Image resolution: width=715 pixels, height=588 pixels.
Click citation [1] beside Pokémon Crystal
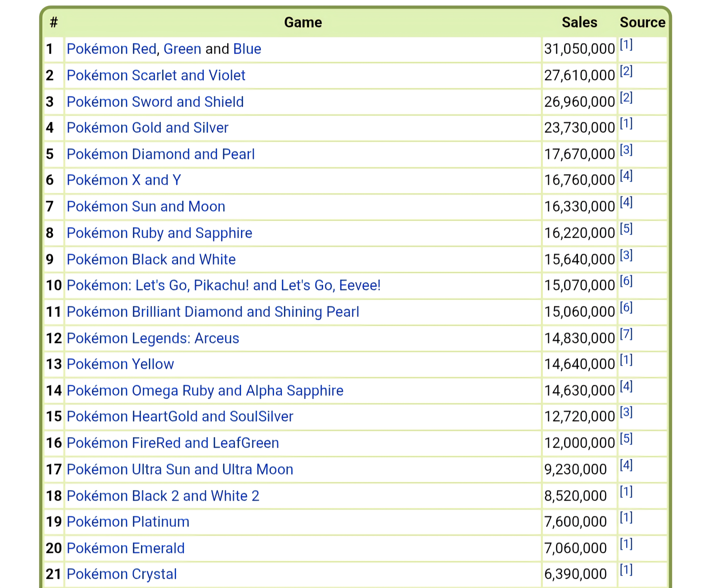pyautogui.click(x=626, y=570)
